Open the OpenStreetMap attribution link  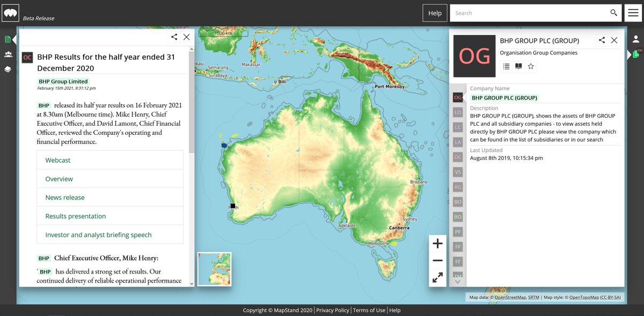coord(509,297)
